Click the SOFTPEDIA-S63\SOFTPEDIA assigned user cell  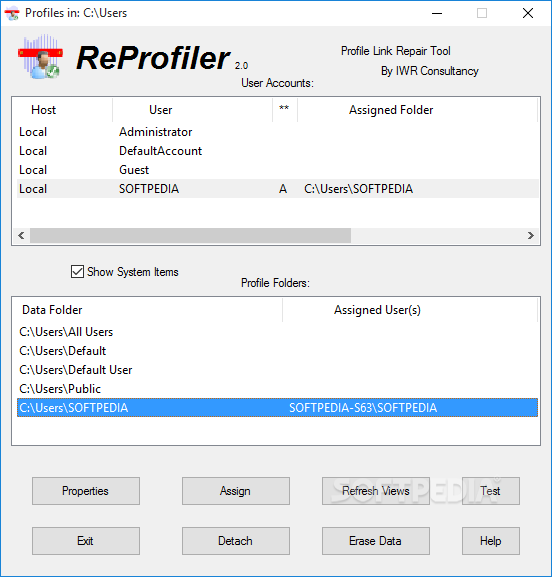[363, 408]
